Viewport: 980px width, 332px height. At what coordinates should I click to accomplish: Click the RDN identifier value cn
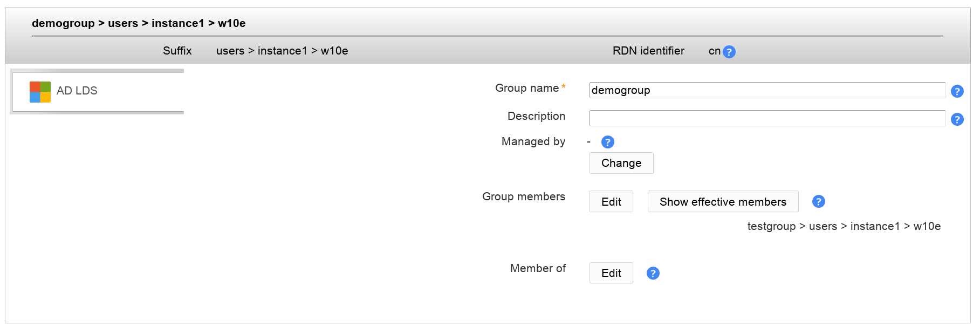(714, 51)
